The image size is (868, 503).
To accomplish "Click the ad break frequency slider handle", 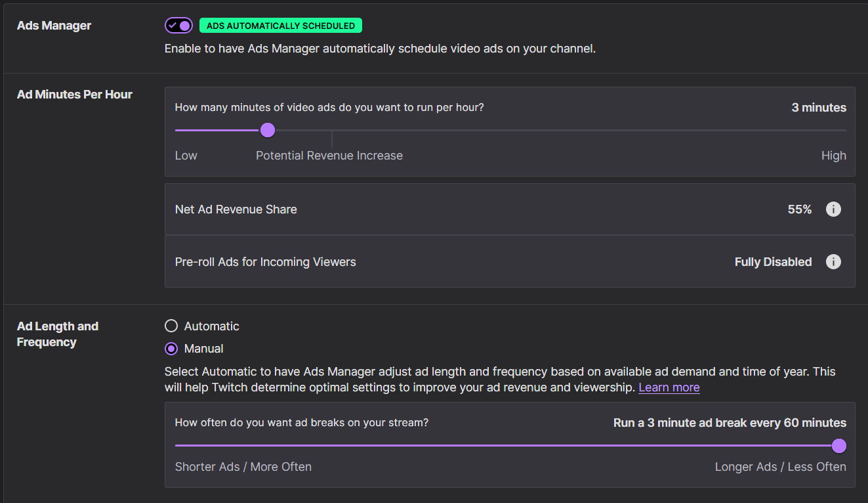I will (838, 446).
